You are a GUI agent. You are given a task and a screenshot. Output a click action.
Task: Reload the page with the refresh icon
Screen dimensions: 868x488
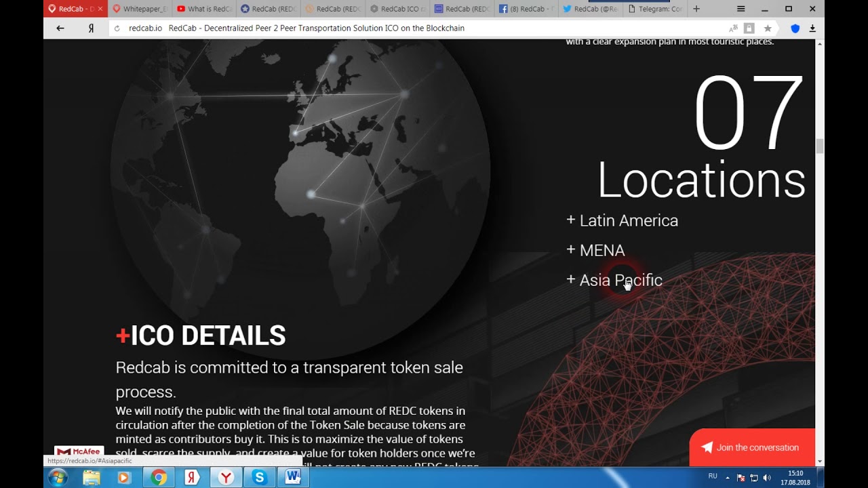click(x=117, y=28)
